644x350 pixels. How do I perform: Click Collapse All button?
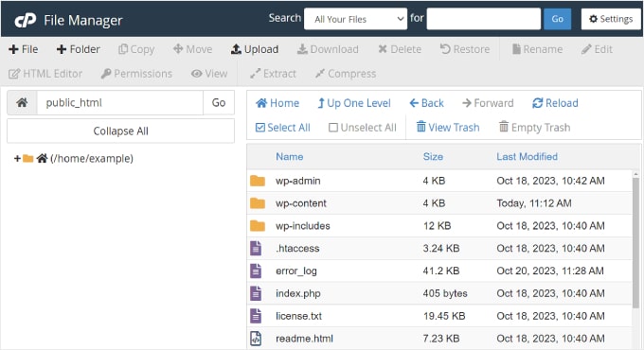(x=121, y=131)
